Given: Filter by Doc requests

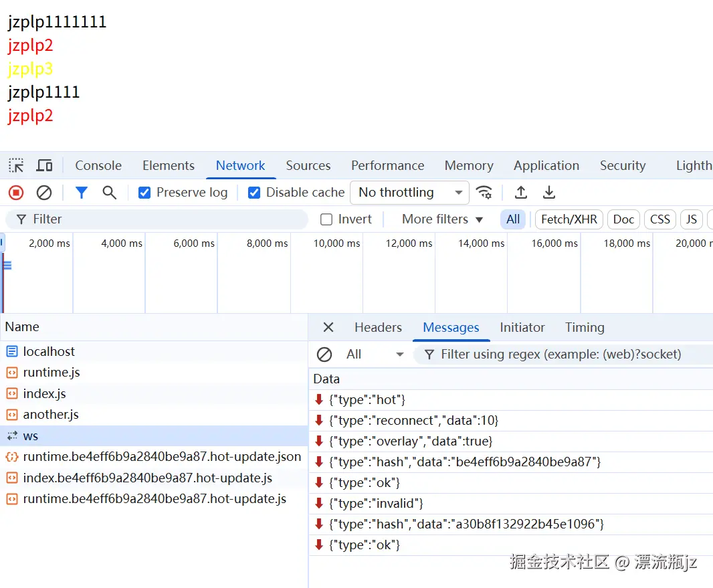Looking at the screenshot, I should (x=624, y=219).
